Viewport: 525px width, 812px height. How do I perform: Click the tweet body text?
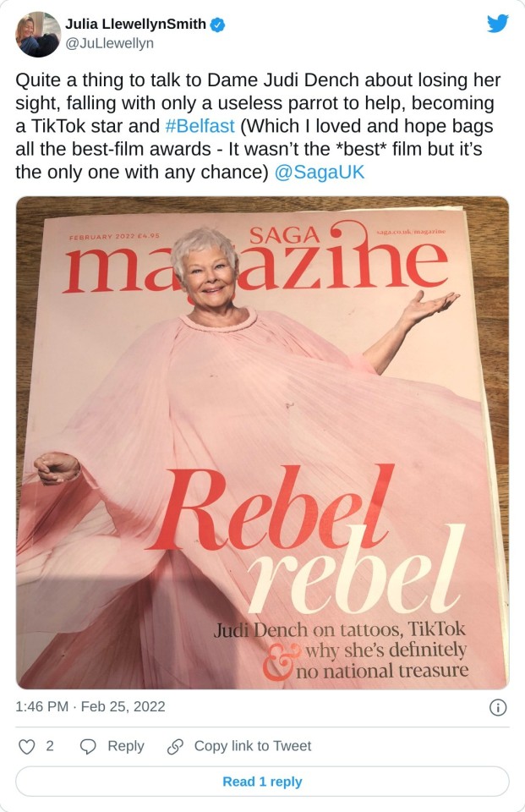259,126
